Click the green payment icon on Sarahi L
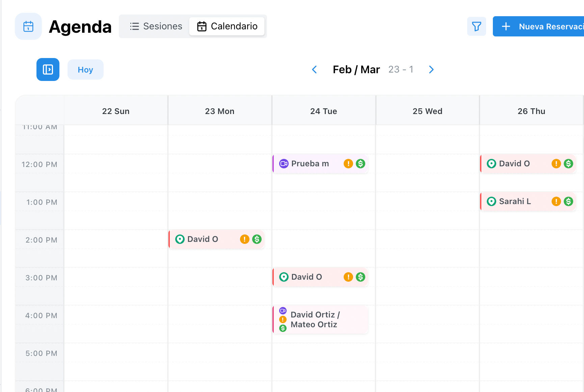 pos(568,201)
